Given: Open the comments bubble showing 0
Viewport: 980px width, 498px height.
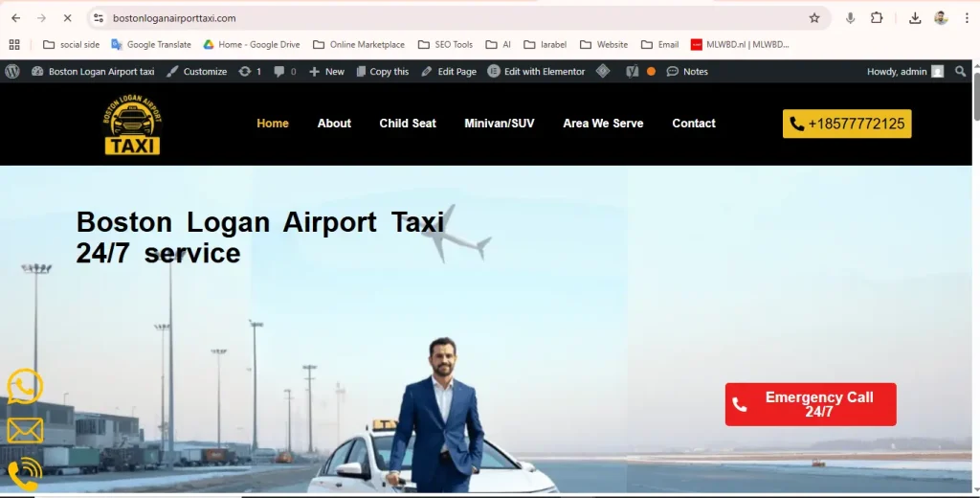Looking at the screenshot, I should click(285, 71).
